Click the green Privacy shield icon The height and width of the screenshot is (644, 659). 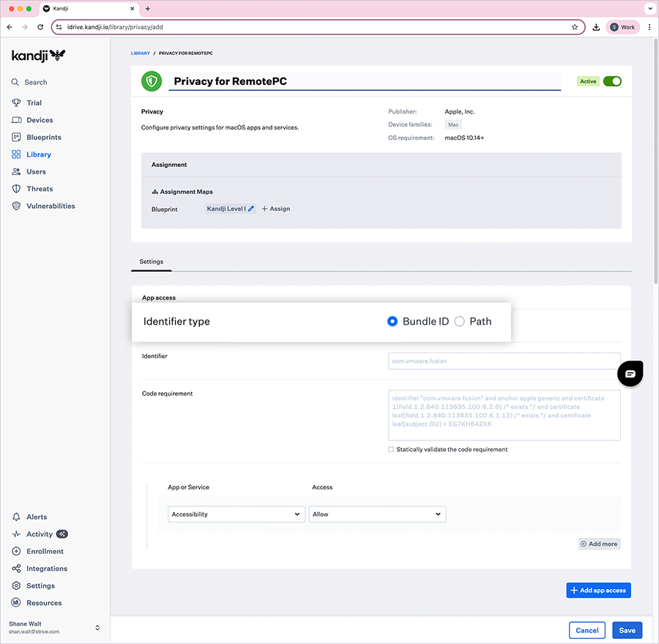tap(152, 81)
